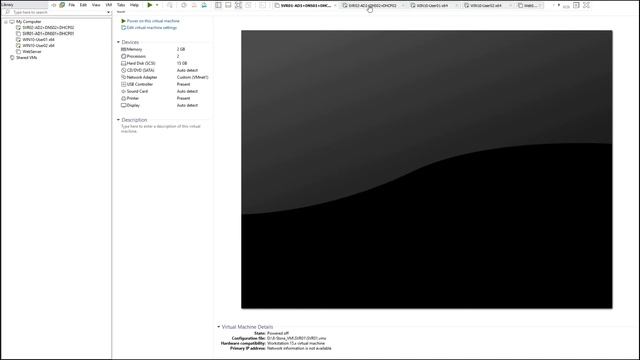Image resolution: width=640 pixels, height=360 pixels.
Task: Open the VM menu
Action: (109, 5)
